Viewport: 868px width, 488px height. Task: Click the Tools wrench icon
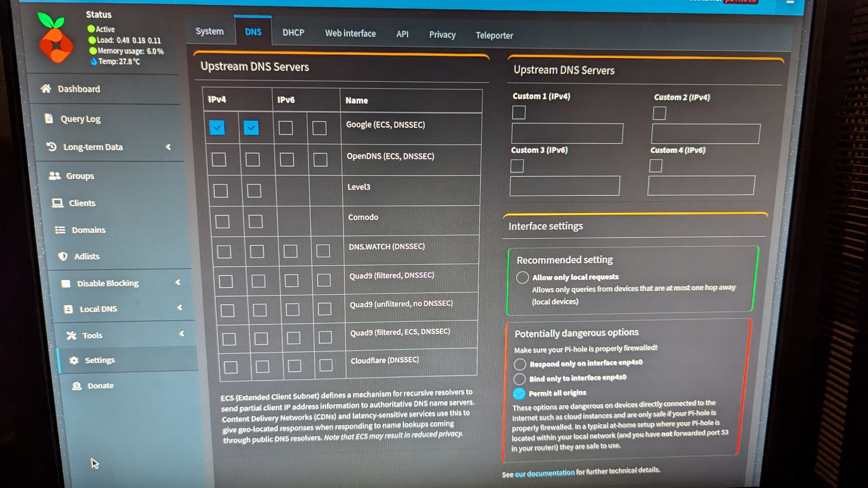click(x=71, y=335)
